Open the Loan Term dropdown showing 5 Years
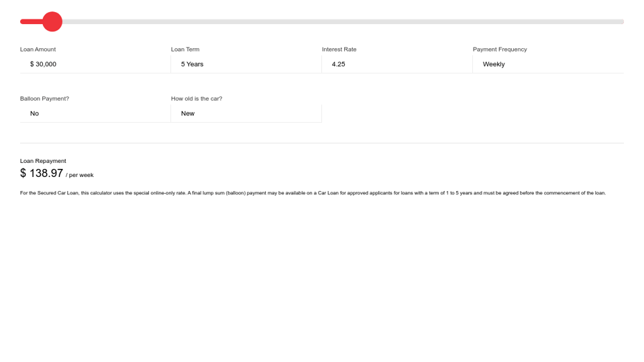 246,64
